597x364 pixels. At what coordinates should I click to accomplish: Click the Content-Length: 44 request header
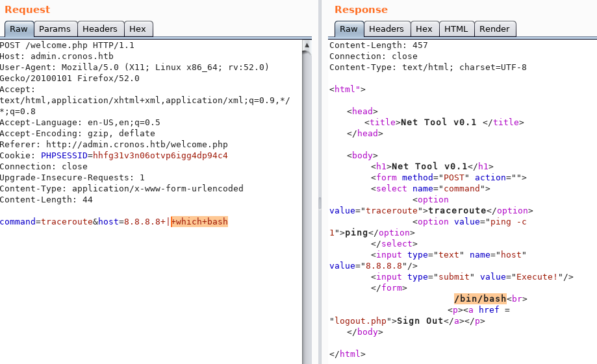(48, 200)
